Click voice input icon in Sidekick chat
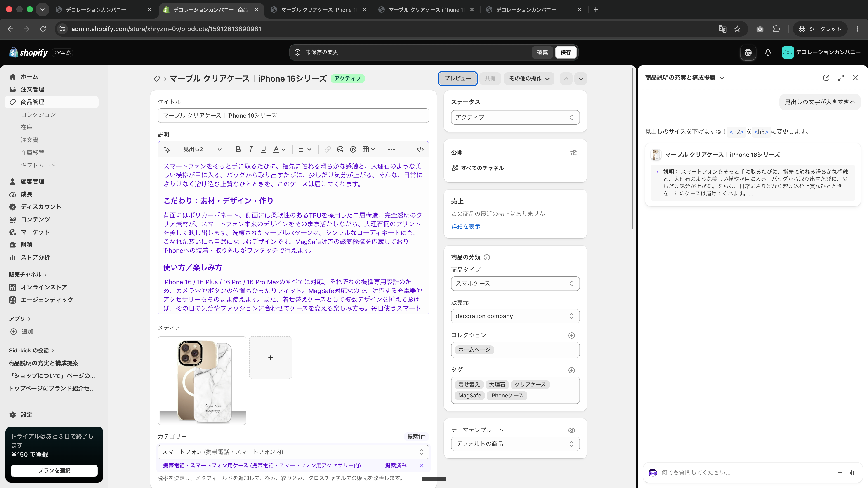 click(x=852, y=472)
